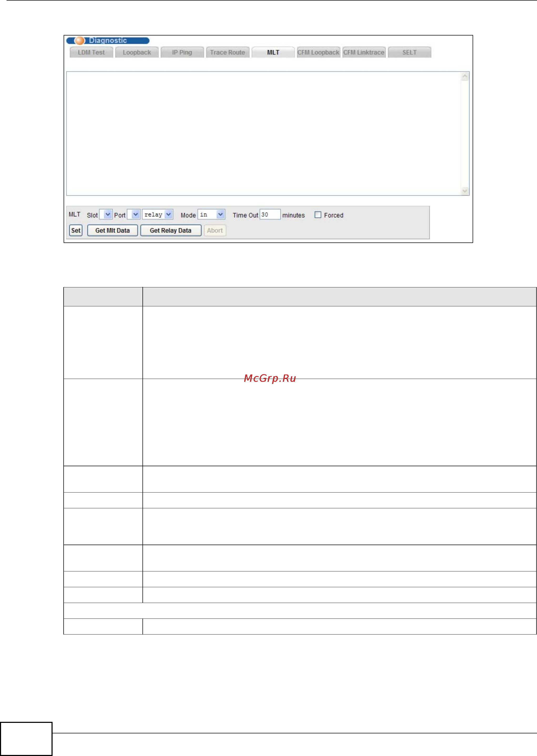
Task: Enable the Forced checkbox
Action: tap(318, 215)
